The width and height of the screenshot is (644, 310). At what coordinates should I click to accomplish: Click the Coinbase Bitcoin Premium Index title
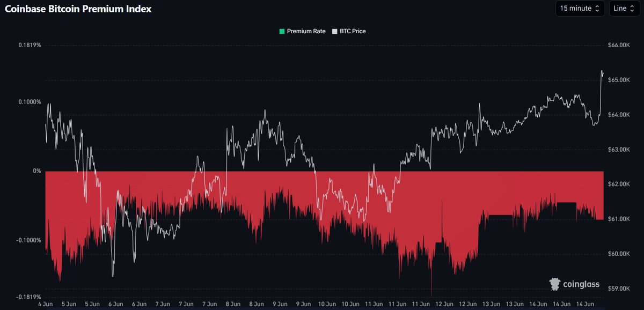(x=78, y=9)
